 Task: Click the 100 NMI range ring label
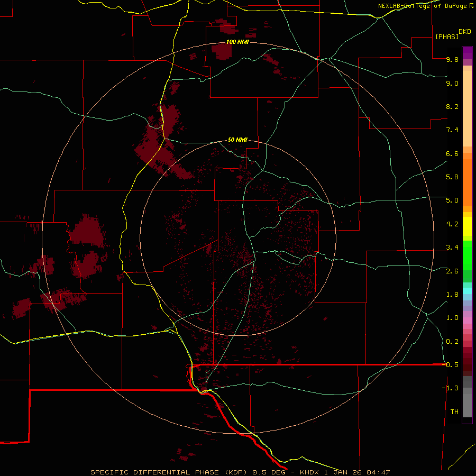(x=237, y=42)
